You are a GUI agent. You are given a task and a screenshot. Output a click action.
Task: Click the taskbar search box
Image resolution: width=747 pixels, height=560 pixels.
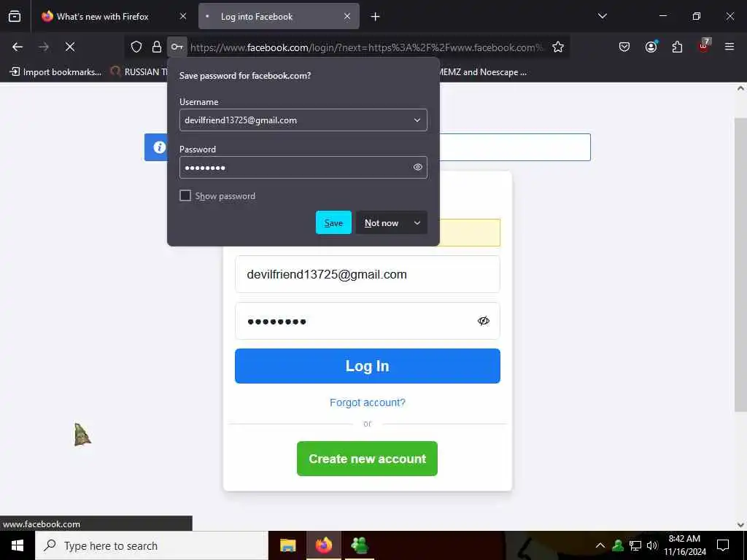tap(152, 545)
